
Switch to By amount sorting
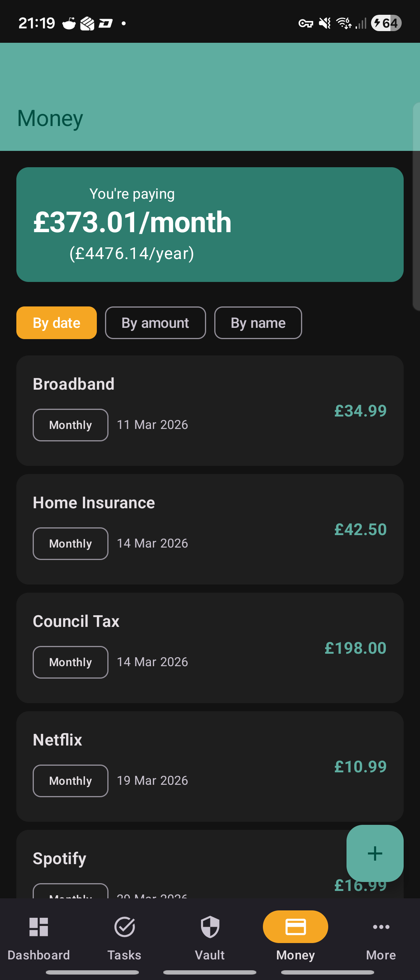pyautogui.click(x=155, y=322)
